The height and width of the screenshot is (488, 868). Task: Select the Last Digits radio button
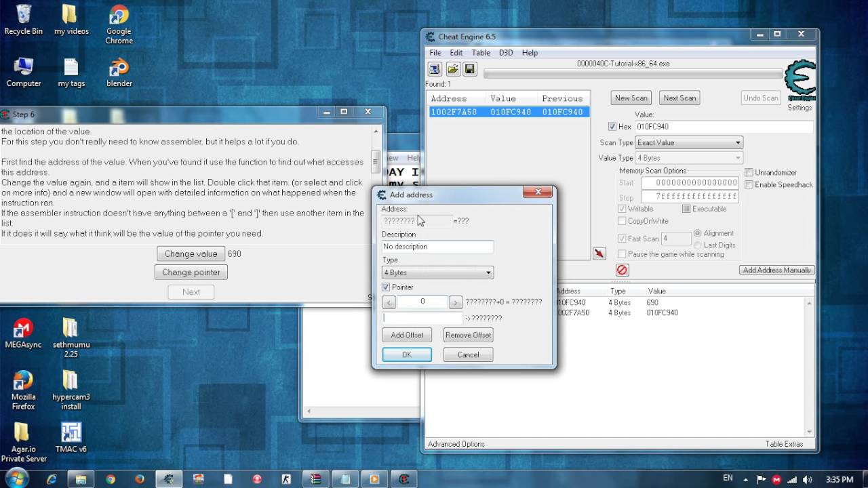697,245
